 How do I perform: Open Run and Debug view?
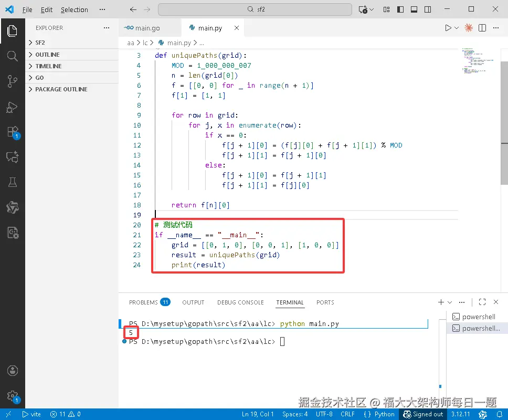tap(12, 107)
